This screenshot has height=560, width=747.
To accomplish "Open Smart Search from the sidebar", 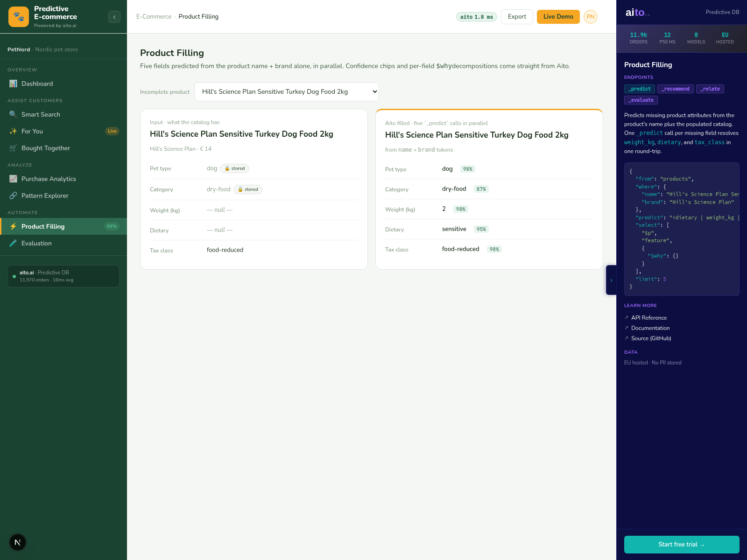I will [x=63, y=114].
